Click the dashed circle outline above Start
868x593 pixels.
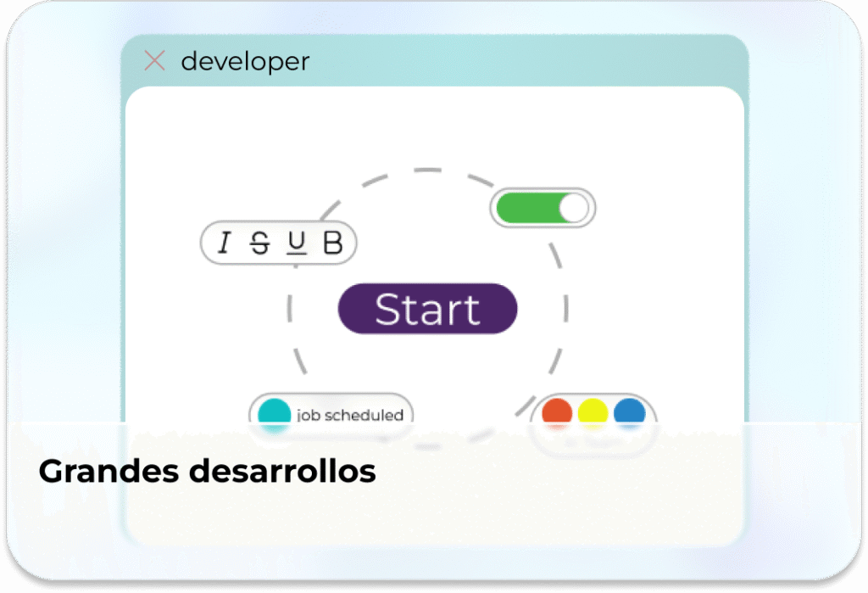click(428, 171)
